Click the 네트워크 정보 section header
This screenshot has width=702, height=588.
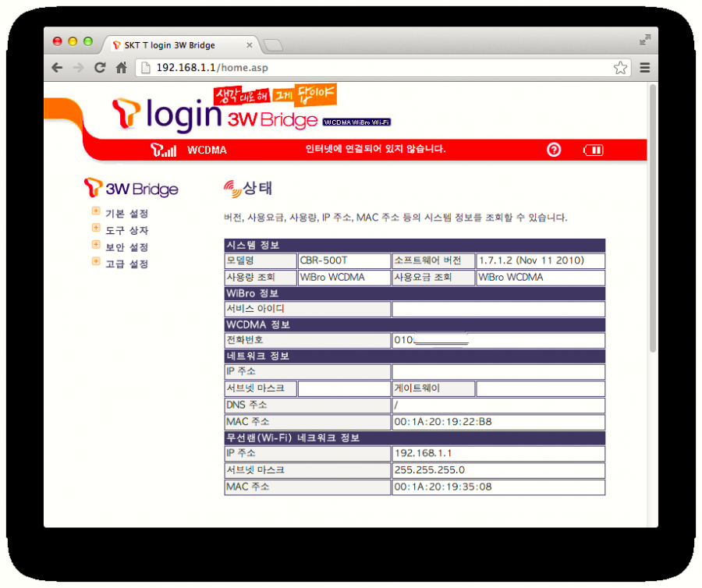pos(415,356)
